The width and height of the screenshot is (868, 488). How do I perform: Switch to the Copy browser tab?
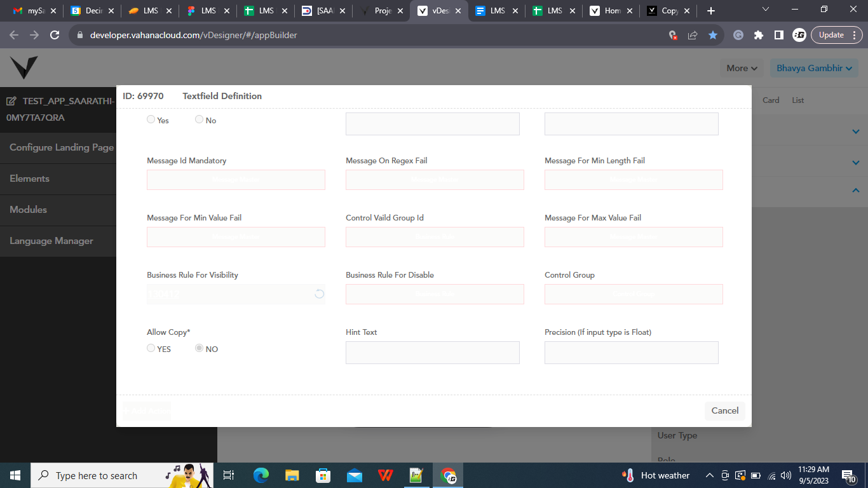coord(668,11)
